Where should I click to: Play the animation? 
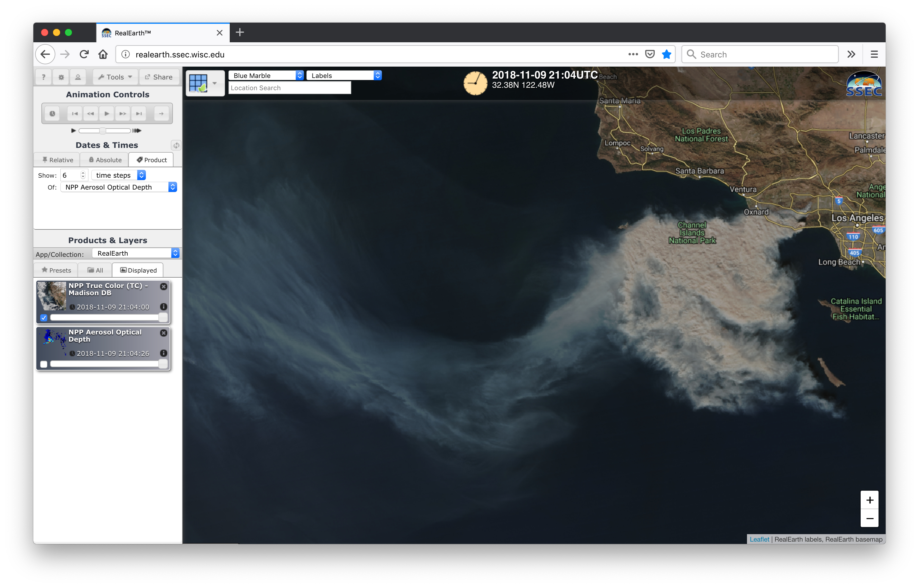(107, 114)
